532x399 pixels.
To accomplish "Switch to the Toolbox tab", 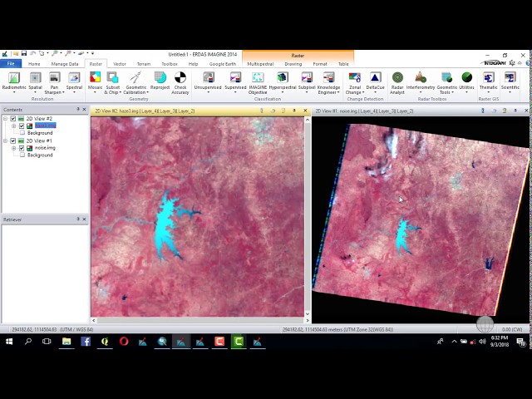I will (x=170, y=64).
